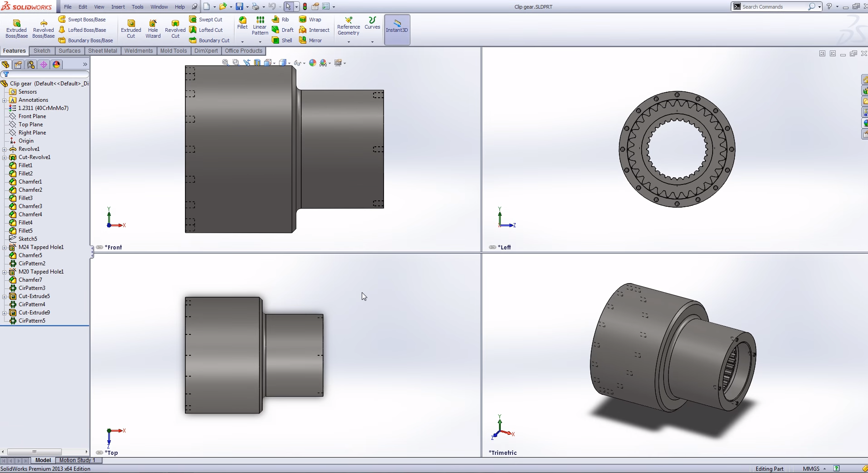The width and height of the screenshot is (868, 473).
Task: Toggle Instant3D mode
Action: point(397,30)
